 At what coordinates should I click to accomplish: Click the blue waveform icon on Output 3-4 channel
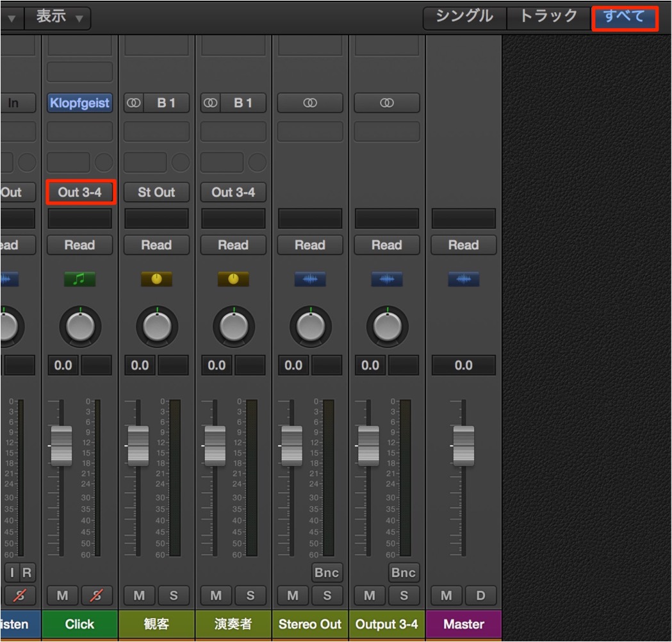386,279
